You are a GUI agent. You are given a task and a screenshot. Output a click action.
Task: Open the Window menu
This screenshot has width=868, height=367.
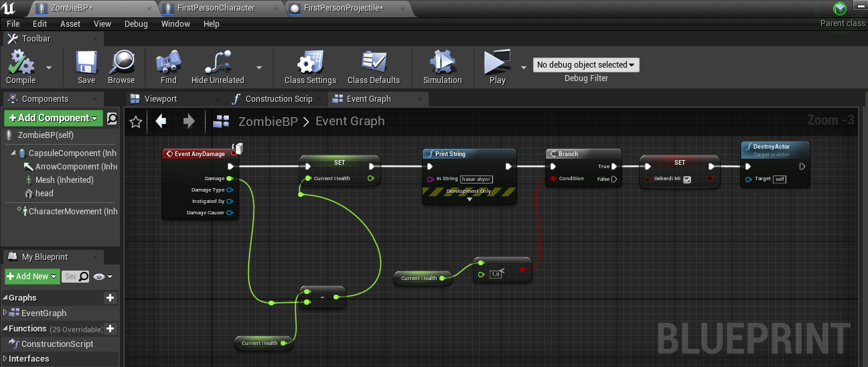(175, 23)
